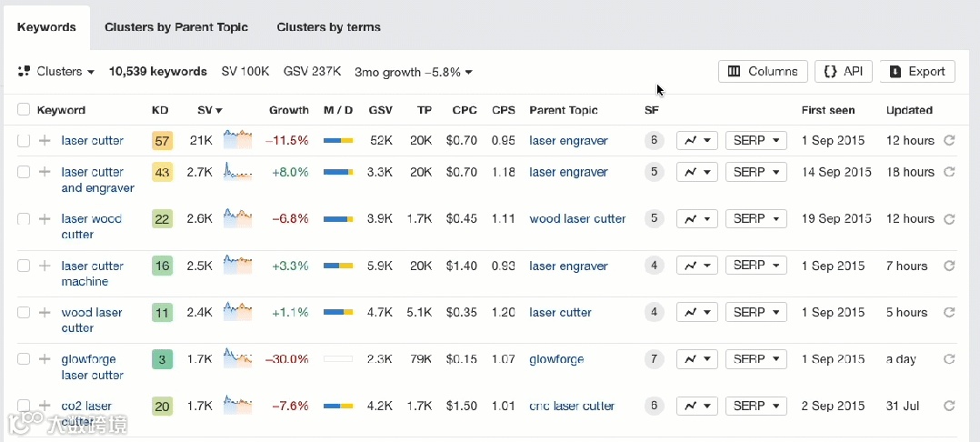Open SV trend sparkline for 'laser cutter machine'
Image resolution: width=980 pixels, height=442 pixels.
pos(237,264)
